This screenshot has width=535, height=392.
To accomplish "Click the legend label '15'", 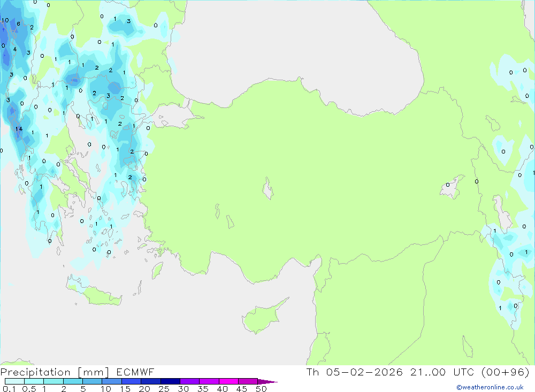I will pyautogui.click(x=125, y=389).
